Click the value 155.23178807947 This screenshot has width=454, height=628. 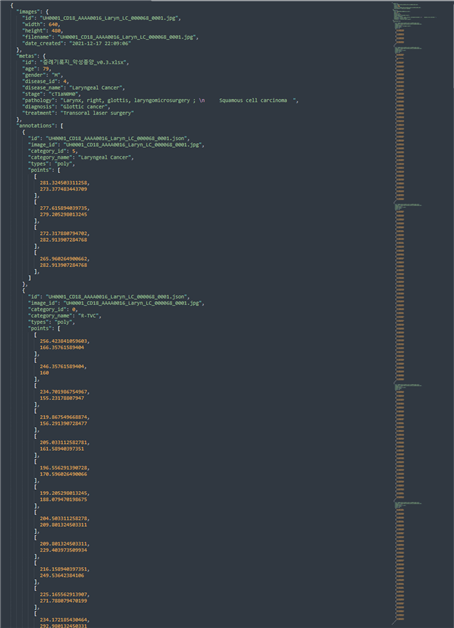click(x=62, y=398)
